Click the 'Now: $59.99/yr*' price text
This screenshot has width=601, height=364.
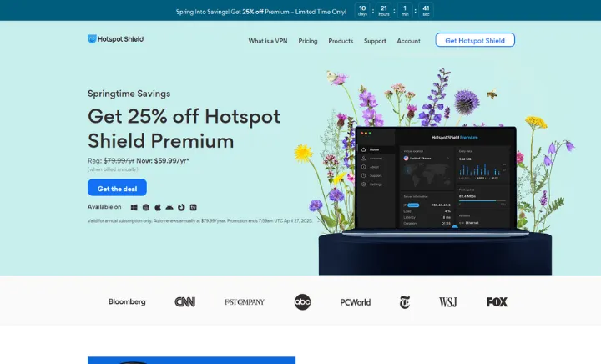click(163, 161)
